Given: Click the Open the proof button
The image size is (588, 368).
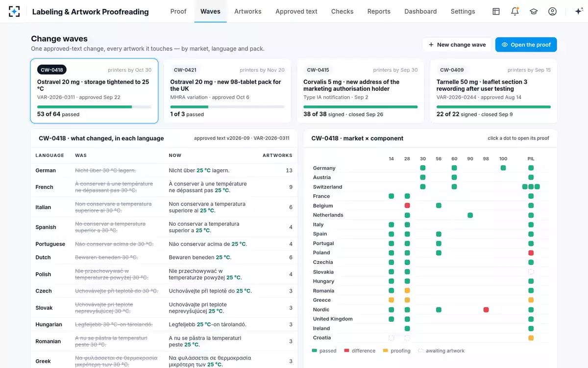Looking at the screenshot, I should point(526,45).
